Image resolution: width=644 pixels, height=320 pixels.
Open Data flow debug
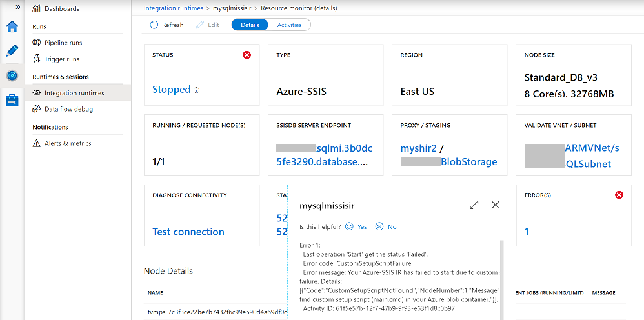pyautogui.click(x=68, y=109)
